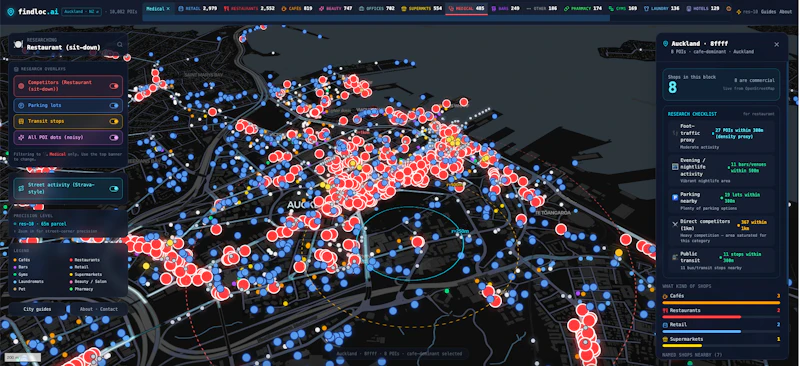
Task: Open City guides button
Action: coord(37,309)
